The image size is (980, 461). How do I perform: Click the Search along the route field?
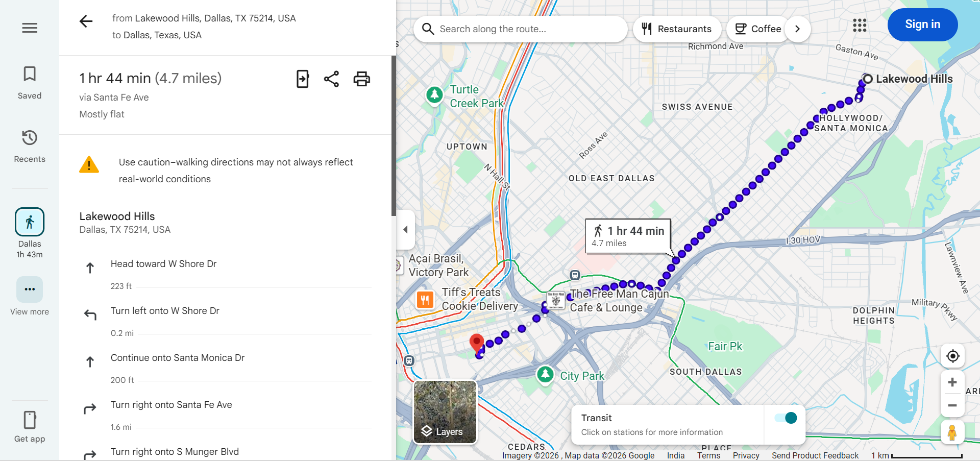[x=520, y=29]
